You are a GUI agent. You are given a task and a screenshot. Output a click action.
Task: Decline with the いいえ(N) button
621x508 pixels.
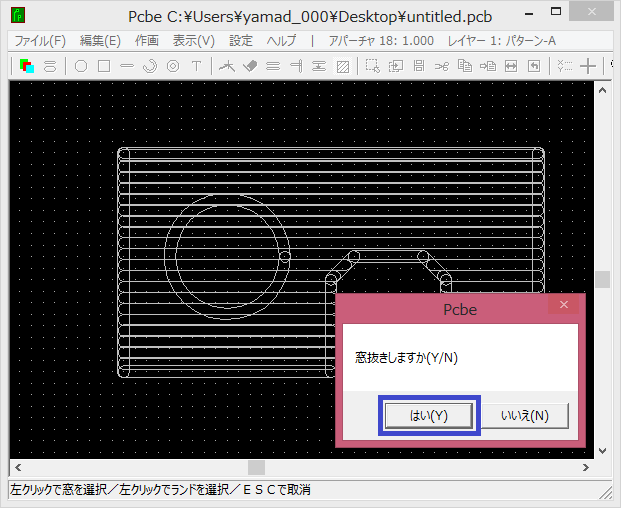[x=525, y=415]
